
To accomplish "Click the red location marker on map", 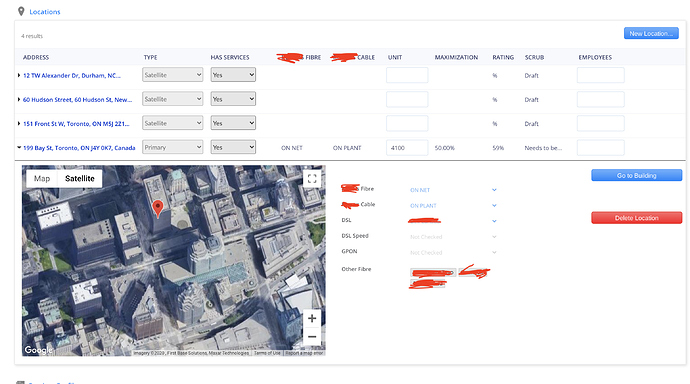I will tap(158, 208).
